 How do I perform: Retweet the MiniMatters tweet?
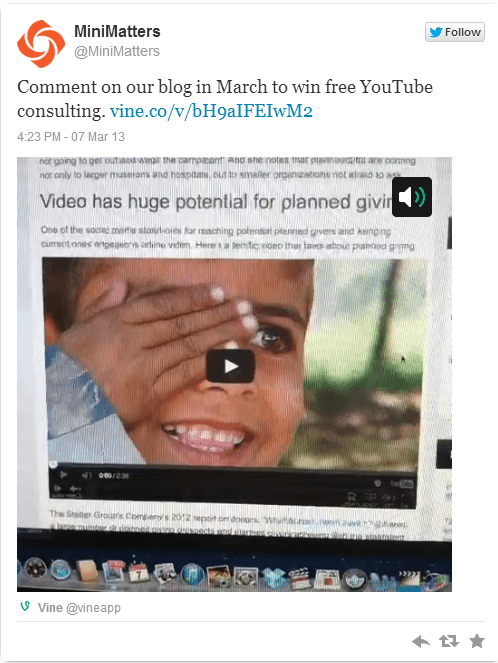tap(449, 641)
